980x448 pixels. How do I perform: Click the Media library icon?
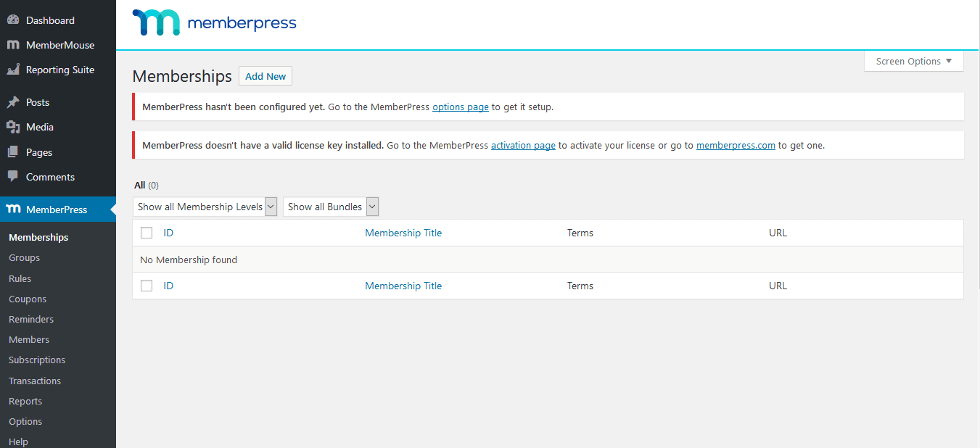pos(13,127)
